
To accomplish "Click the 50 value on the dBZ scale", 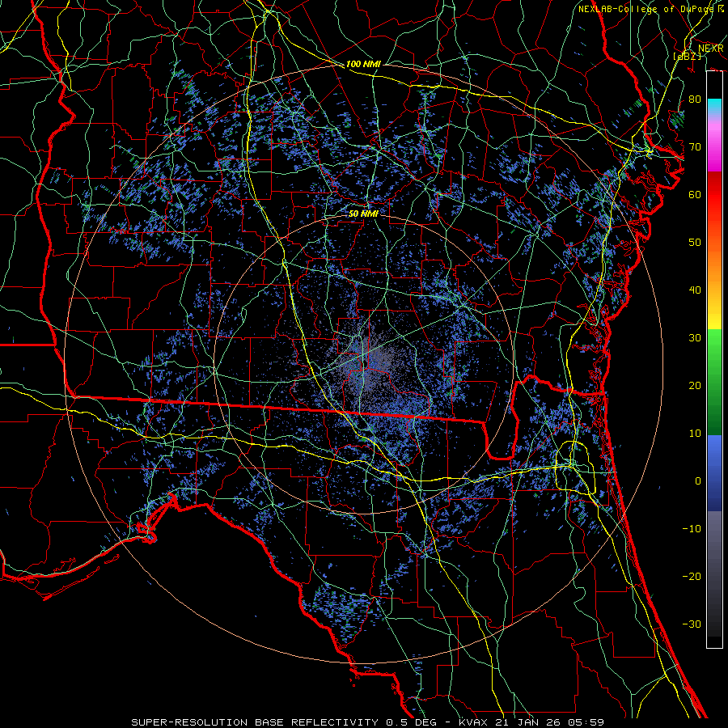I will [x=695, y=243].
